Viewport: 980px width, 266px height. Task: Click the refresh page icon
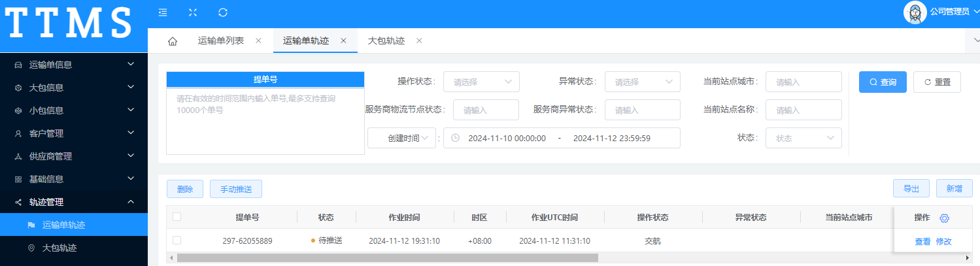point(223,12)
